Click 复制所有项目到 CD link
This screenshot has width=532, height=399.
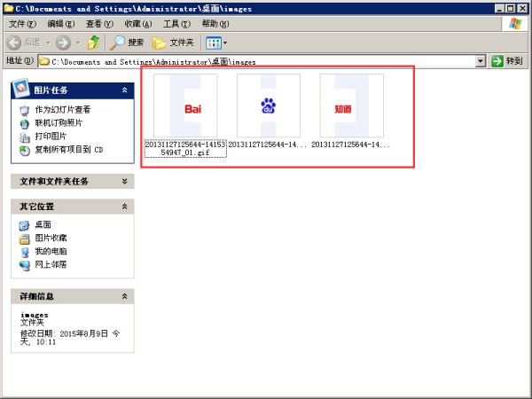pos(69,150)
